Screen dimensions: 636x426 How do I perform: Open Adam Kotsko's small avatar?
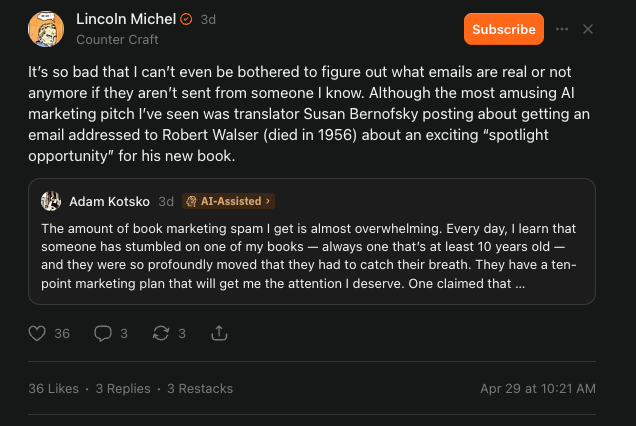(51, 201)
